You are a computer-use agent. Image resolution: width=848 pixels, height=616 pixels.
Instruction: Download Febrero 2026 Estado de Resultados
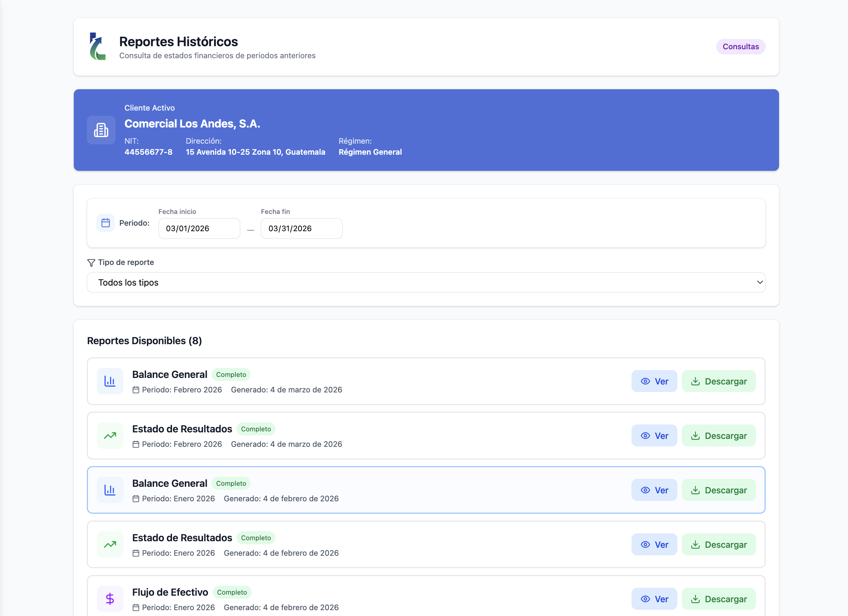point(719,436)
